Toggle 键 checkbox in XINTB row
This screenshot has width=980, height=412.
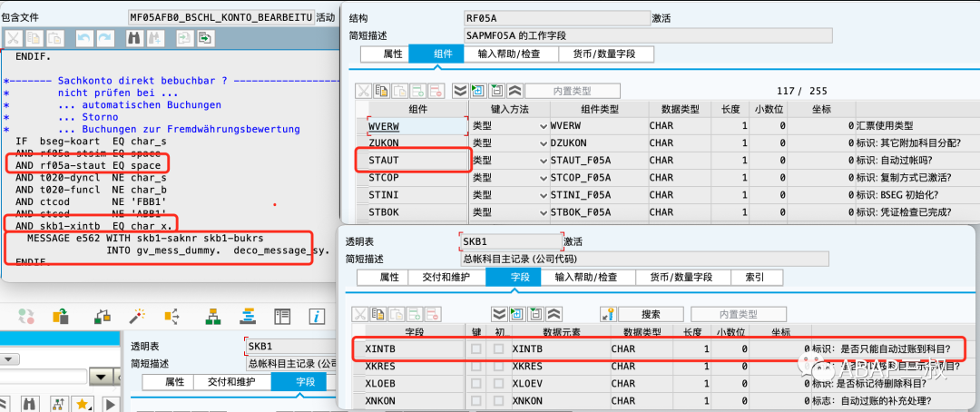click(476, 348)
